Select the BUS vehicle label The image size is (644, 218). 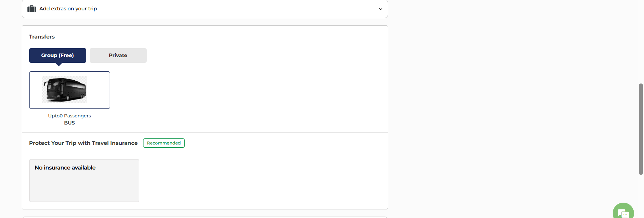[69, 123]
